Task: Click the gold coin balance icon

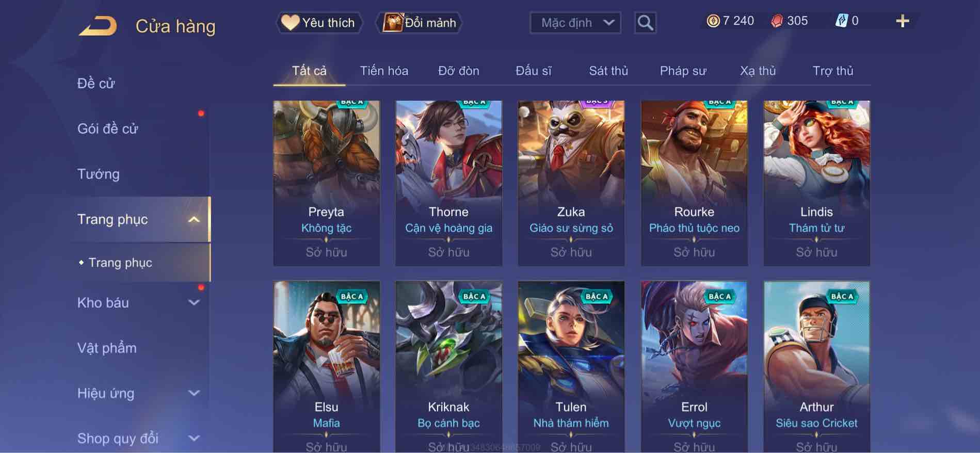Action: [713, 21]
